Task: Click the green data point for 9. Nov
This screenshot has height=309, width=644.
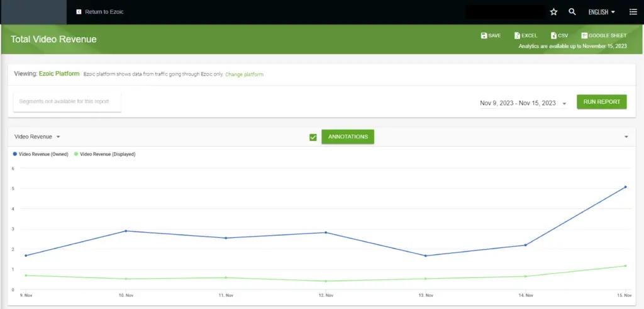Action: (26, 275)
